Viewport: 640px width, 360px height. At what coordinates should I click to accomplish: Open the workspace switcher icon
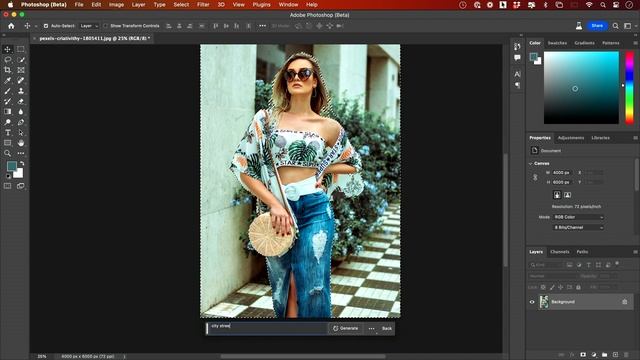tap(628, 26)
